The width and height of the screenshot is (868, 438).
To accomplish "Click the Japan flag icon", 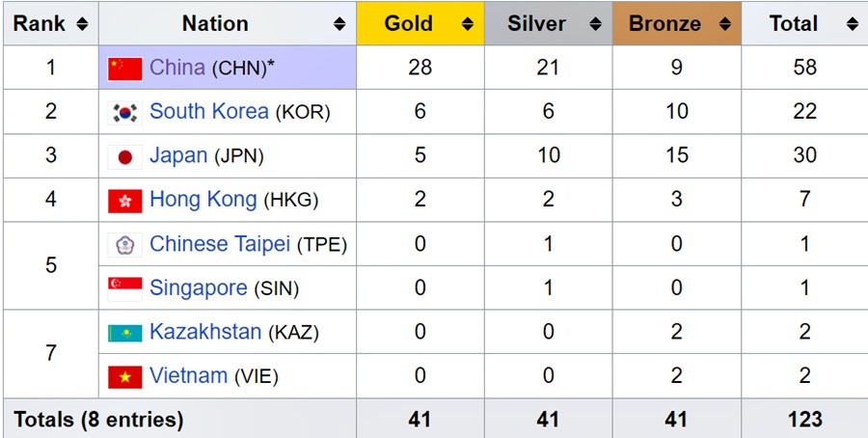I will pyautogui.click(x=124, y=157).
